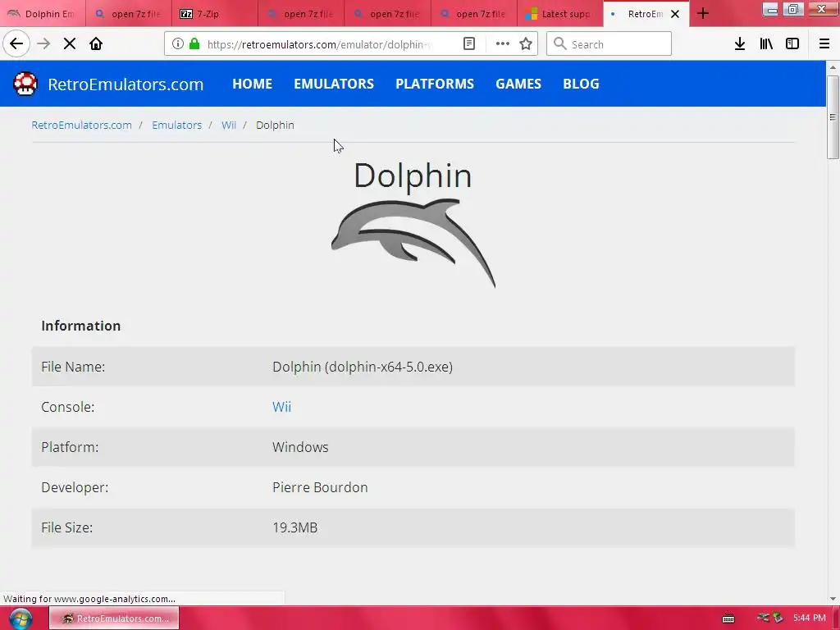The width and height of the screenshot is (840, 630).
Task: Click RetroEmulators.com breadcrumb link
Action: (x=81, y=125)
